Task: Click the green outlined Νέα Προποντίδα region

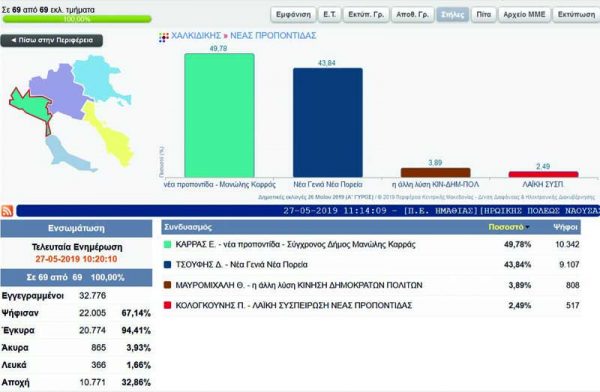Action: pos(31,105)
